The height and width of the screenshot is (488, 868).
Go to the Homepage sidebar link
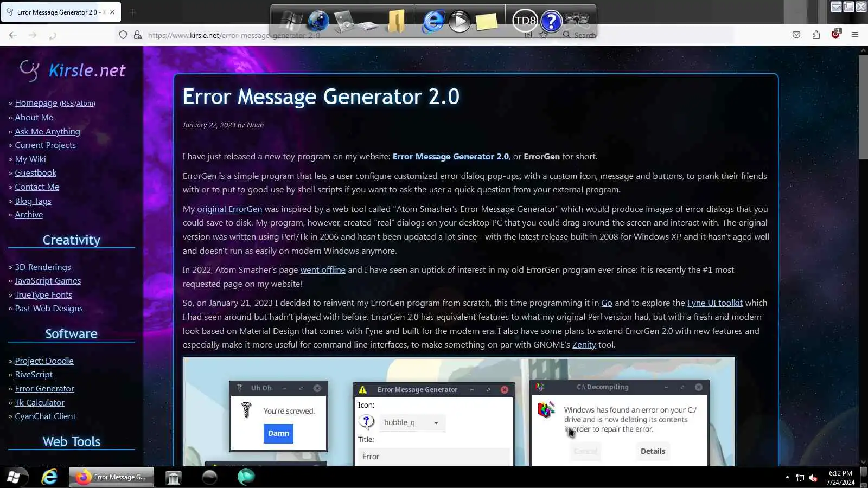point(36,103)
